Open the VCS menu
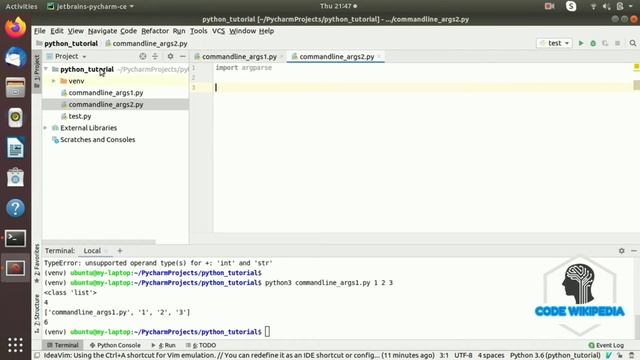The width and height of the screenshot is (640, 360). (x=218, y=31)
